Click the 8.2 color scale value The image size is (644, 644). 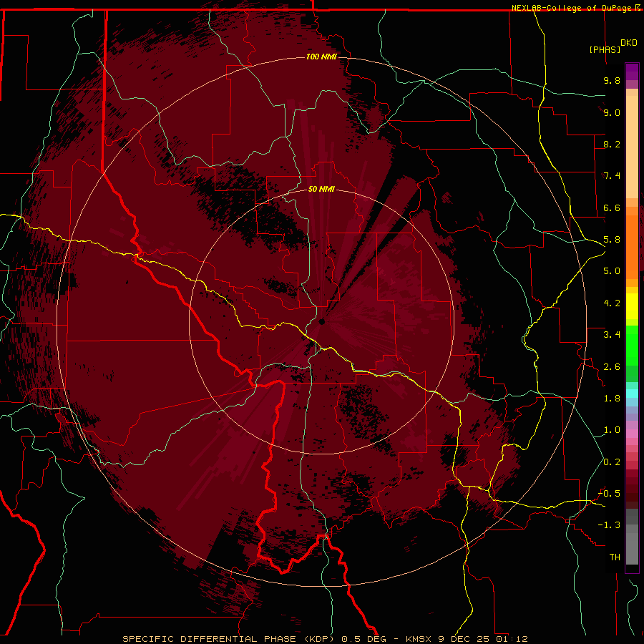(612, 144)
